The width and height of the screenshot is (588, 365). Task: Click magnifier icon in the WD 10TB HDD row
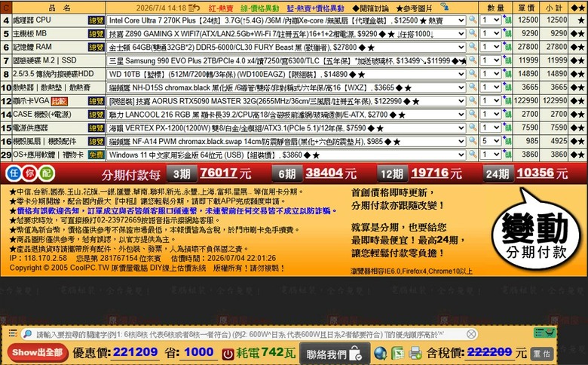[x=473, y=73]
